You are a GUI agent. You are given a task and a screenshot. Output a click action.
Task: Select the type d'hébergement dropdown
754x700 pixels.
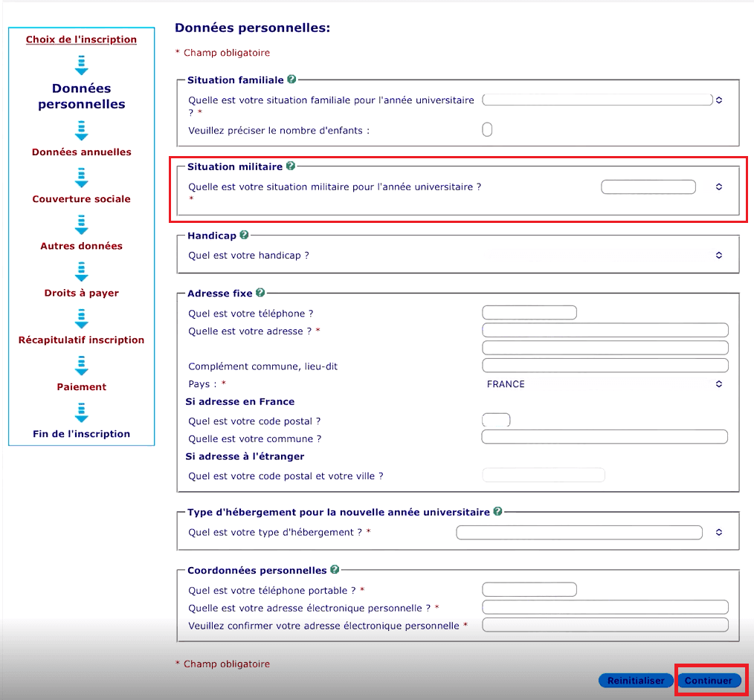coord(587,532)
